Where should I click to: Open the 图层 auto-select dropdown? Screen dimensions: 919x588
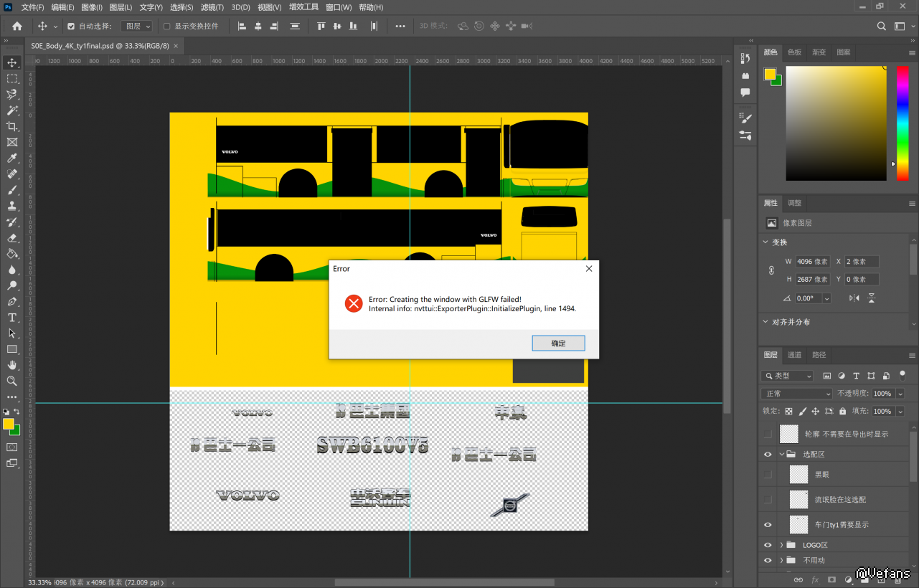click(x=136, y=27)
